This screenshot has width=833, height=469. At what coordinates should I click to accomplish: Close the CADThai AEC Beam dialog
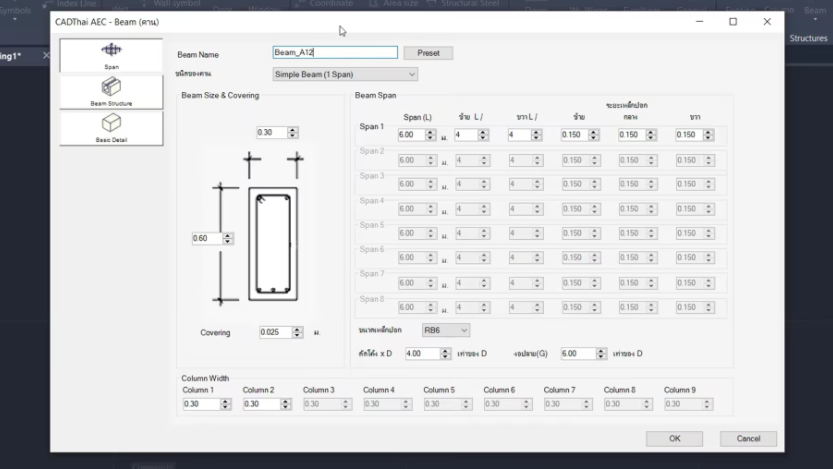[767, 21]
